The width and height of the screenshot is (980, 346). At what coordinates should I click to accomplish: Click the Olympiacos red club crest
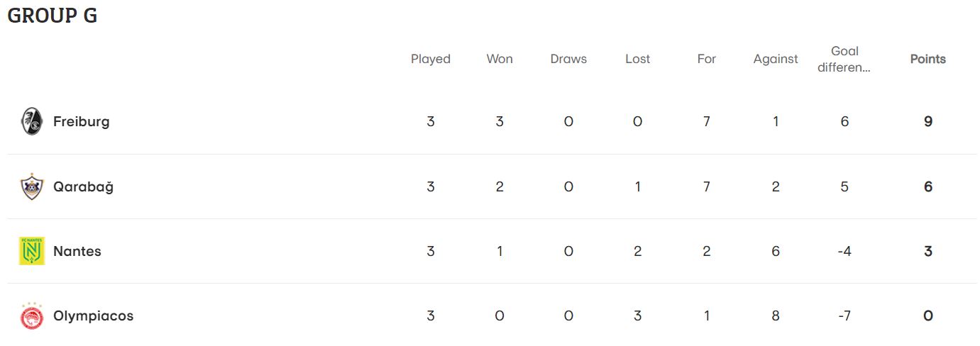[32, 316]
